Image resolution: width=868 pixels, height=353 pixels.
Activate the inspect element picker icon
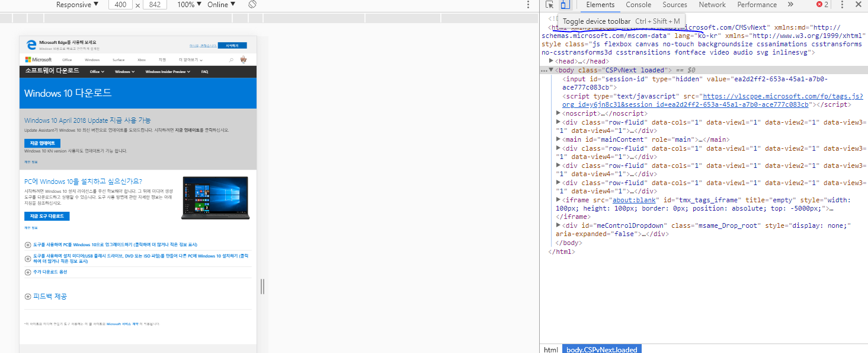point(550,5)
